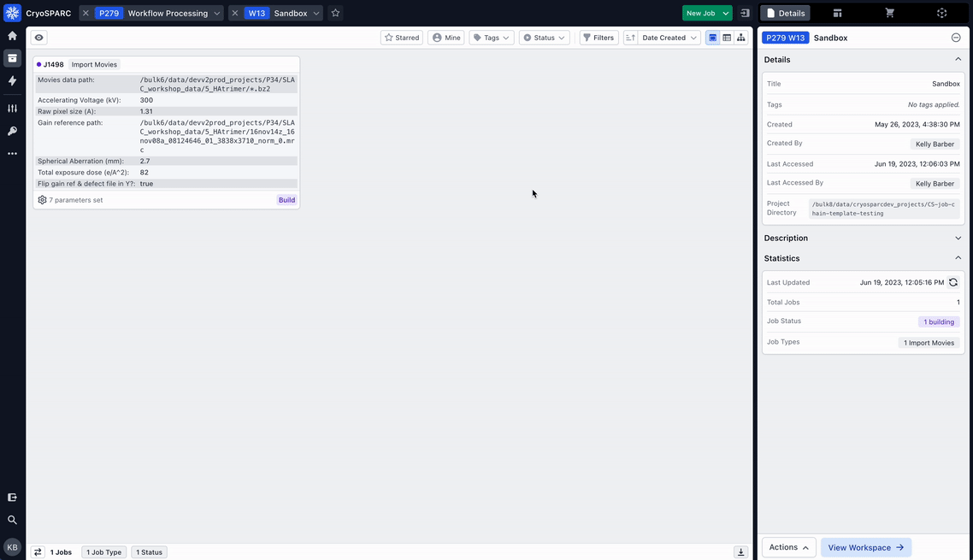Open the lightning bolt jobs icon

[x=12, y=80]
